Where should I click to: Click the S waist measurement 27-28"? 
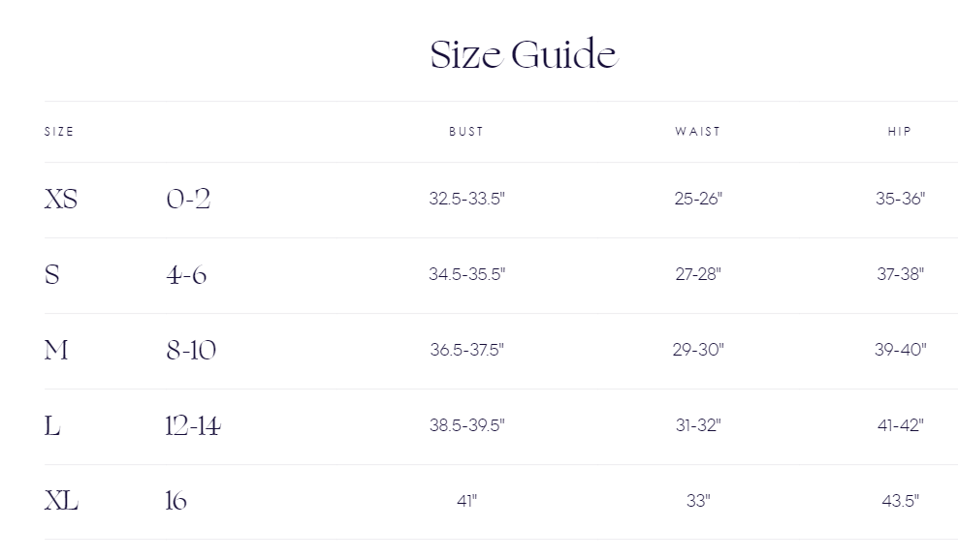[x=698, y=274]
